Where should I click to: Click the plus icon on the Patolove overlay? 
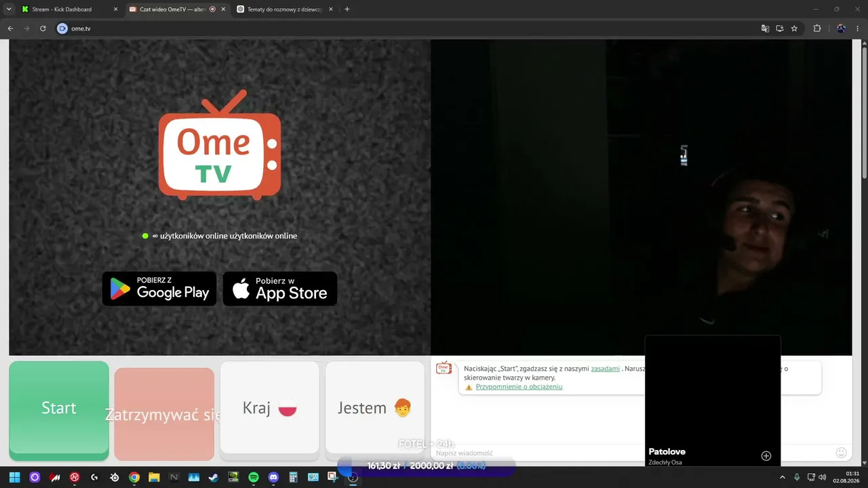[766, 456]
